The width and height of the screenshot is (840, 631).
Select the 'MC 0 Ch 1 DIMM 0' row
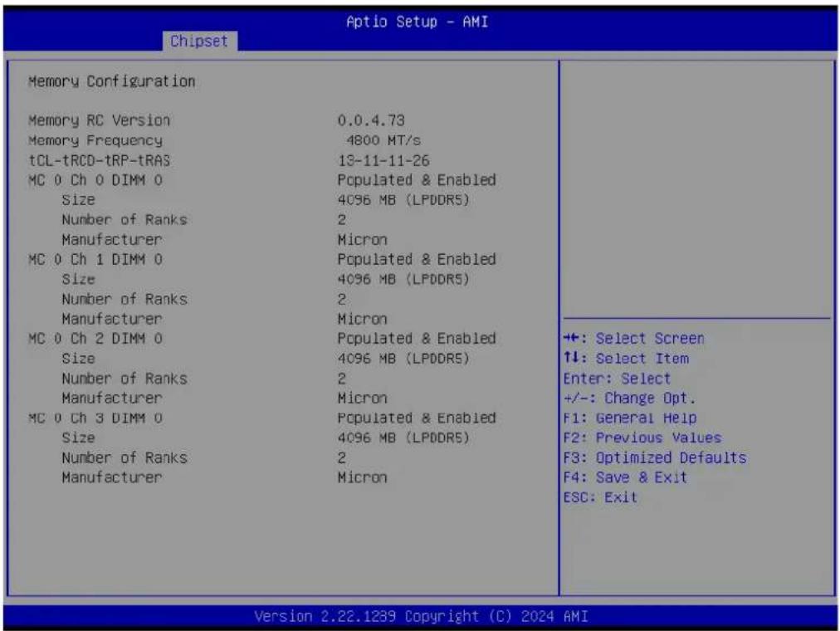coord(262,259)
